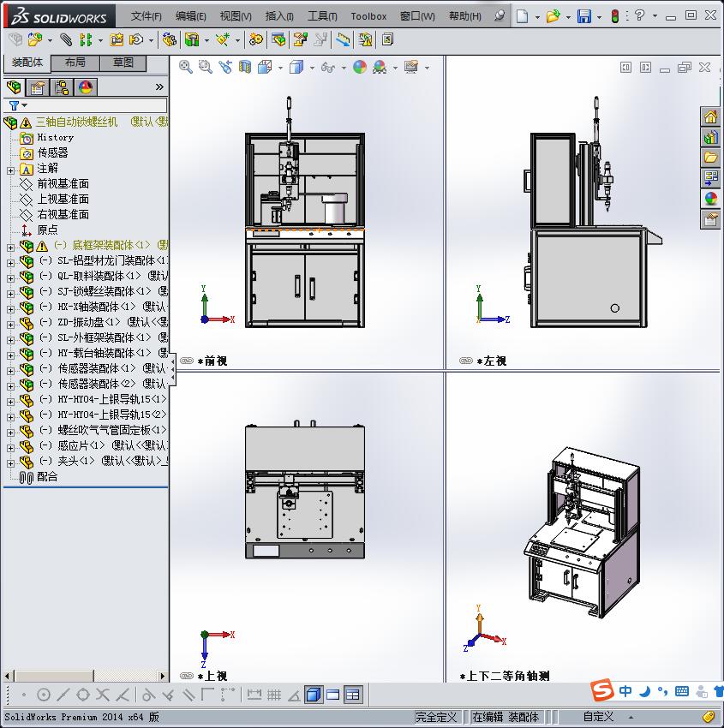This screenshot has width=724, height=728.
Task: Select 螺丝吹气气管固定板<1> part
Action: click(111, 430)
